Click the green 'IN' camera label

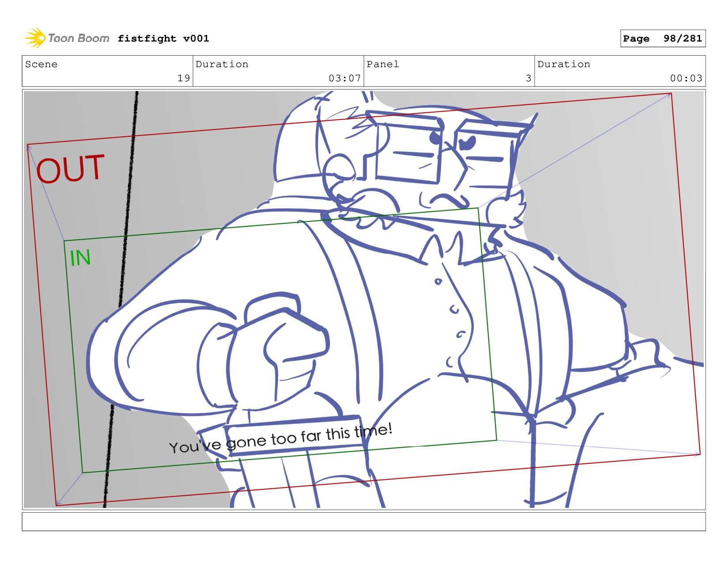[x=80, y=258]
